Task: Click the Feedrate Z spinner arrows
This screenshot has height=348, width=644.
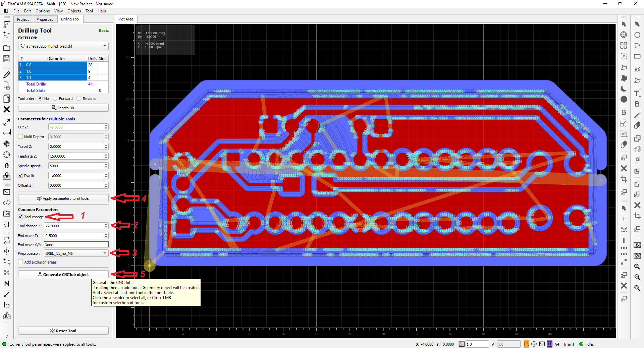Action: (106, 156)
